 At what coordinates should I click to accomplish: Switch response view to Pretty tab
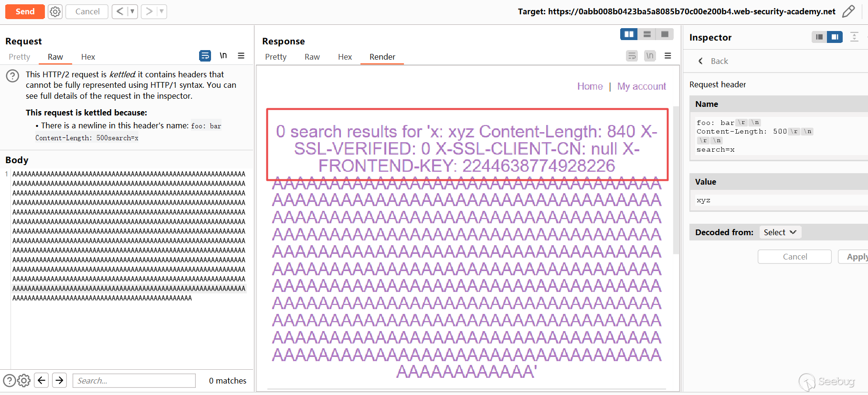276,57
